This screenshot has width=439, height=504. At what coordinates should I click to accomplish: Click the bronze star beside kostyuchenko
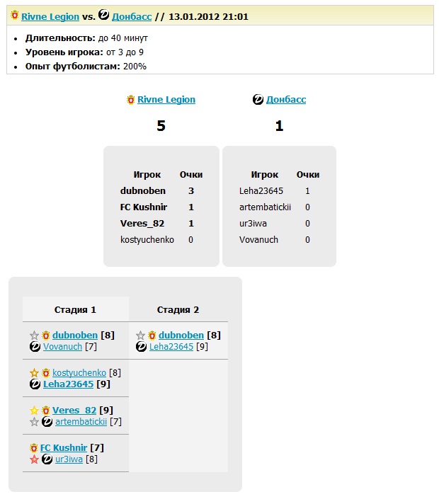pyautogui.click(x=34, y=372)
